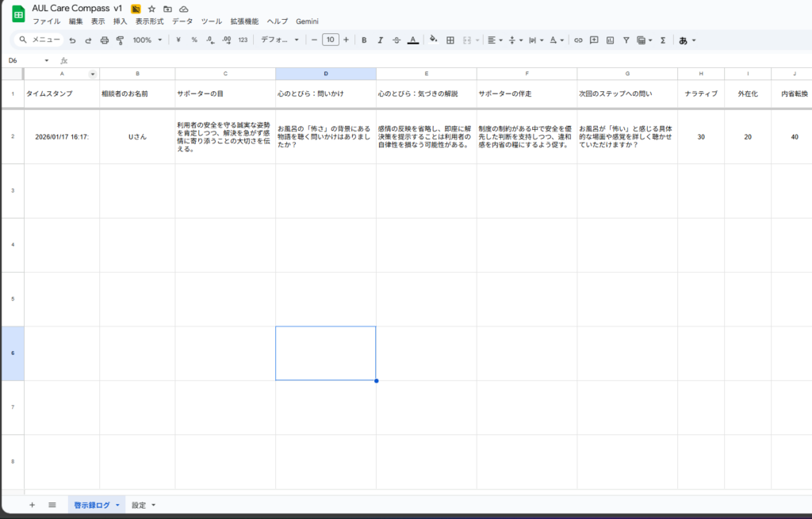Viewport: 812px width, 519px height.
Task: Toggle italic text formatting
Action: pyautogui.click(x=381, y=40)
